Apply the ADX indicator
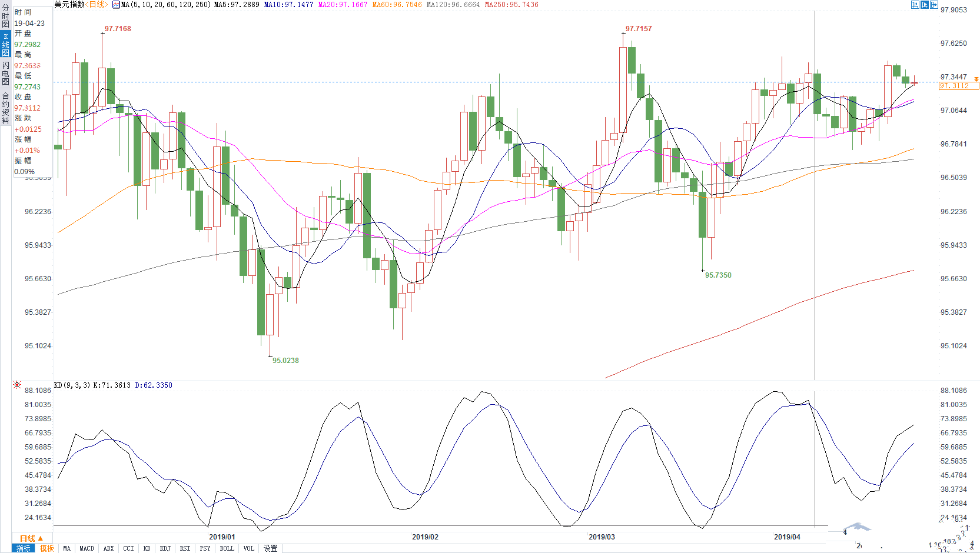Viewport: 980px width, 553px height. click(x=109, y=548)
